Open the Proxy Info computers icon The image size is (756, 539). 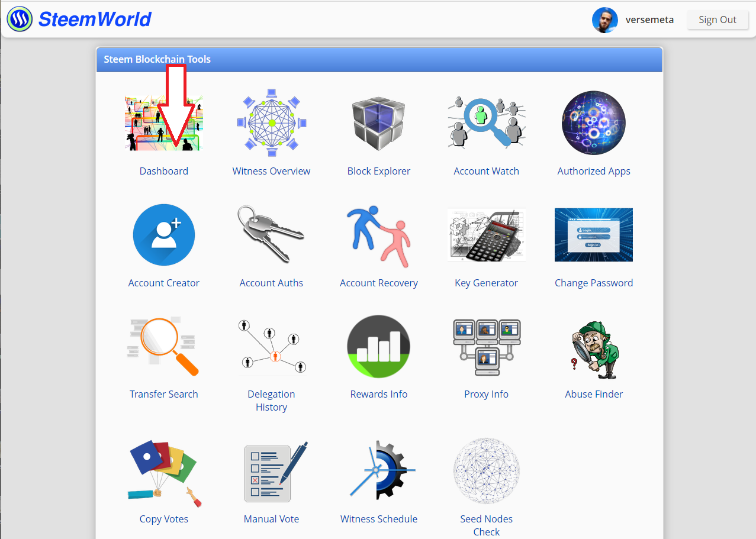tap(487, 347)
